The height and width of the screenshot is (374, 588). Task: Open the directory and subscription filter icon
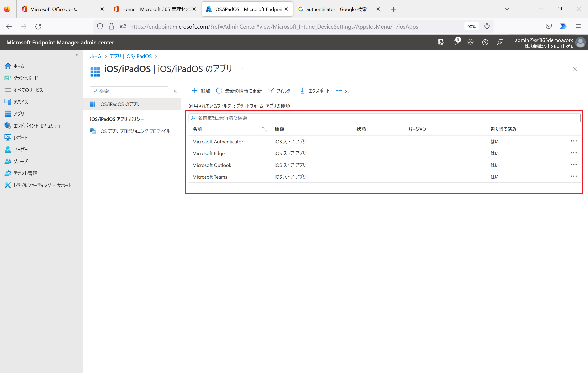441,42
